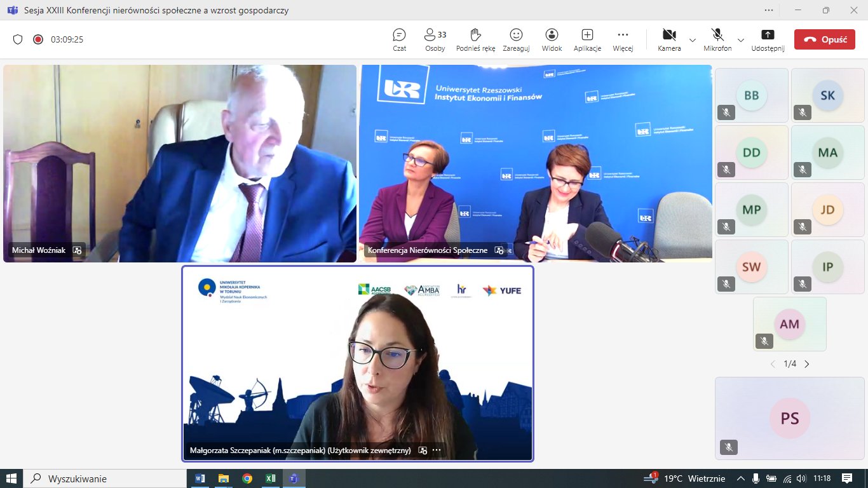Screen dimensions: 868x488
Task: Raise hand with Podnieś rękę
Action: click(x=475, y=39)
